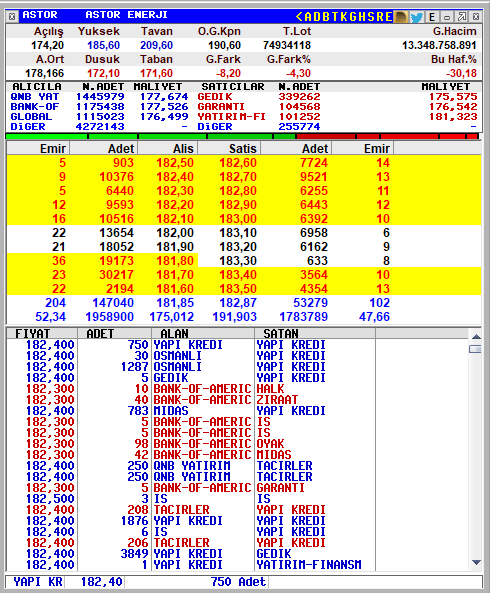Click the YATIRIM-FINANSM seller entry
Screen dimensions: 490x593
(x=309, y=565)
